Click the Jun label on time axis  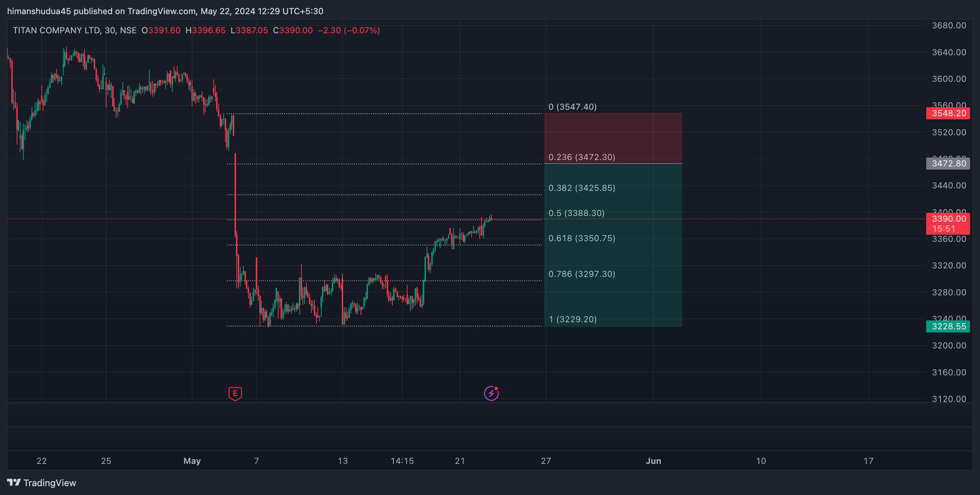653,461
